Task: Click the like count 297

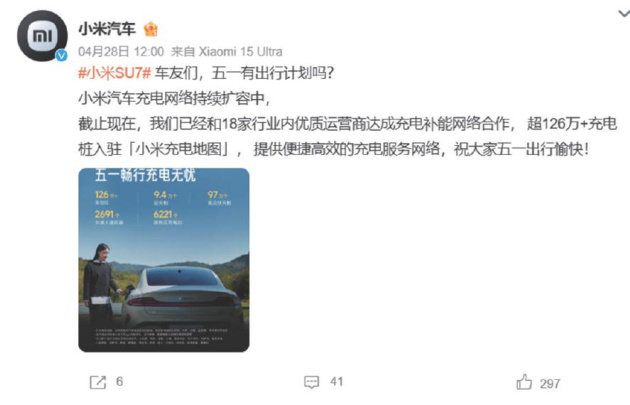Action: pos(550,384)
